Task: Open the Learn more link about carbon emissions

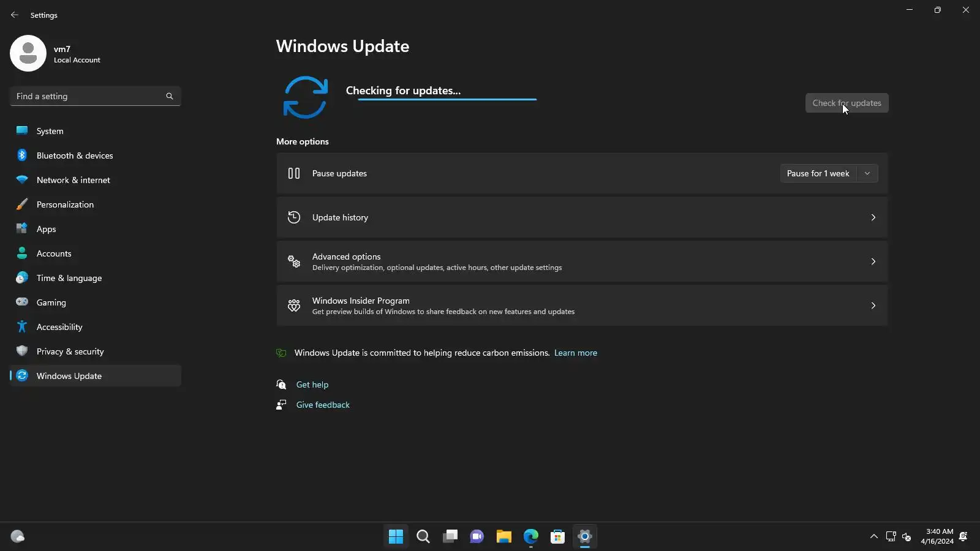Action: 576,353
